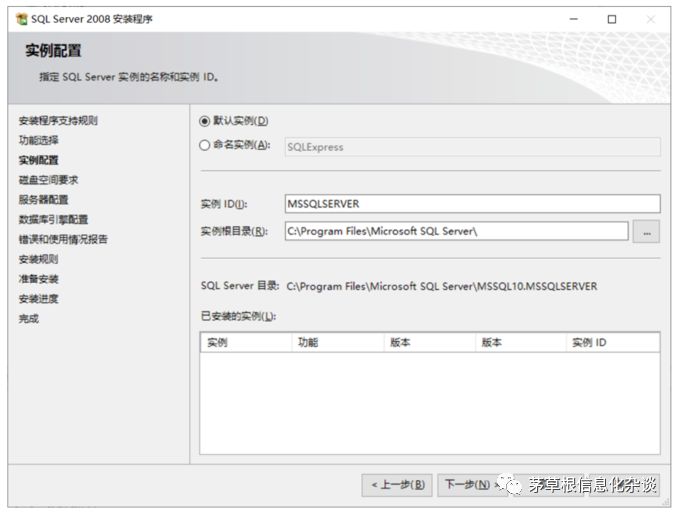
Task: Select the 安装程序支持规则 step in sidebar
Action: 58,121
